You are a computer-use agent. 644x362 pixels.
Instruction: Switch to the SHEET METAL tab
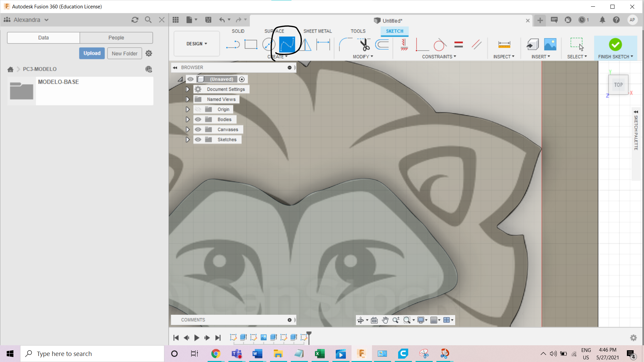317,31
